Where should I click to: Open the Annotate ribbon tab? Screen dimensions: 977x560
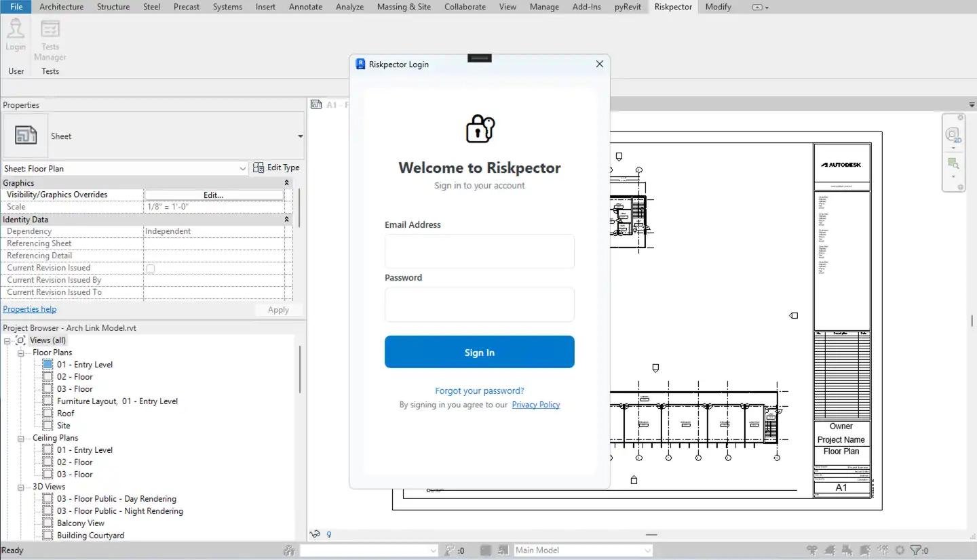point(305,7)
